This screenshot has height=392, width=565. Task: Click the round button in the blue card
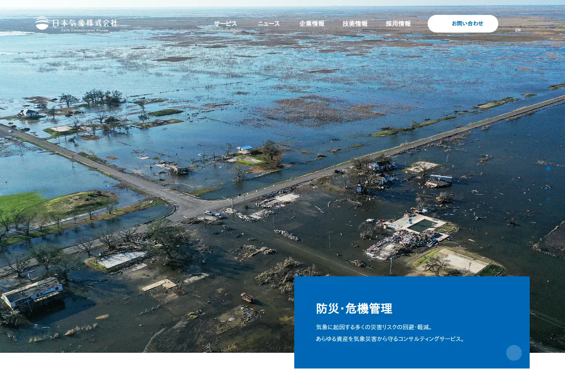[x=514, y=353]
